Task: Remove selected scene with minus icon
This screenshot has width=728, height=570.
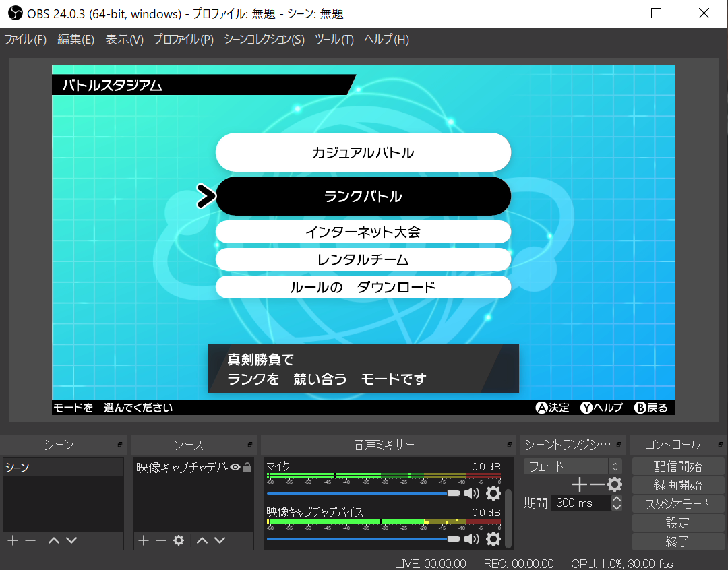Action: pos(30,540)
